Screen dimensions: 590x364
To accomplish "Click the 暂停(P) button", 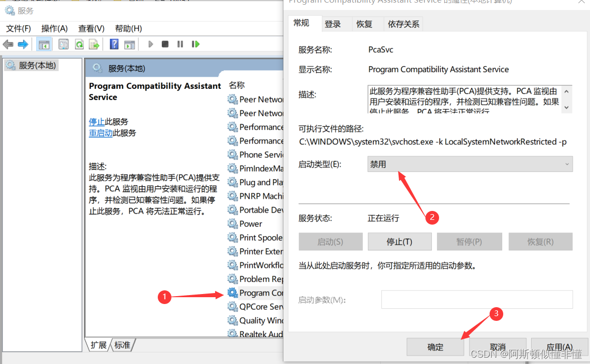I will pyautogui.click(x=469, y=241).
